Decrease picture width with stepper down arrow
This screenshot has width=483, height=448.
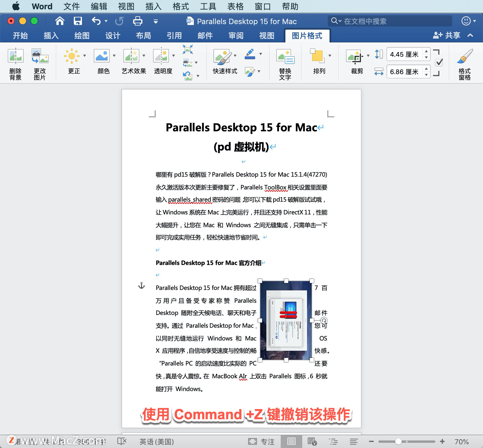click(426, 75)
